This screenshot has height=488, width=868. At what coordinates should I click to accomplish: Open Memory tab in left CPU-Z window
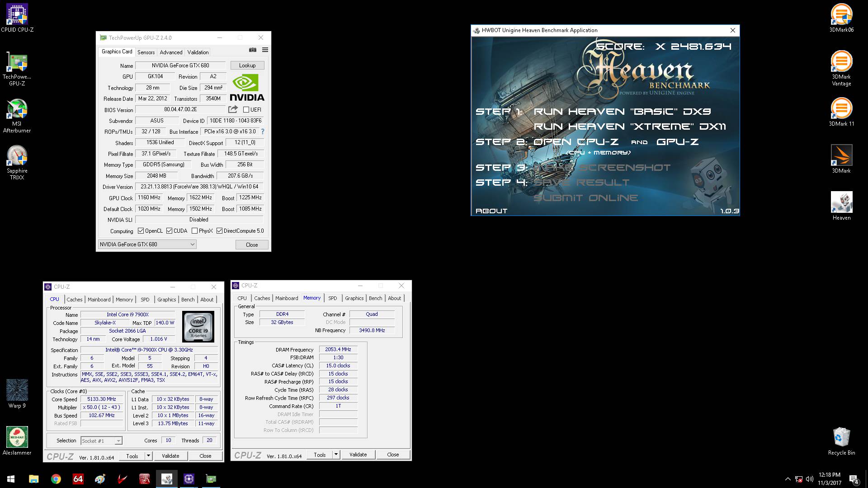point(124,300)
